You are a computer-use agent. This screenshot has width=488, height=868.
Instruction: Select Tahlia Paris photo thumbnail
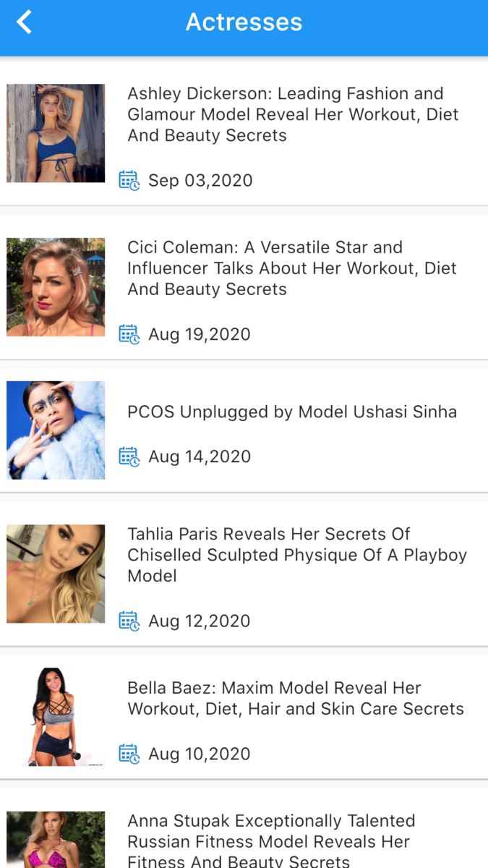coord(56,574)
